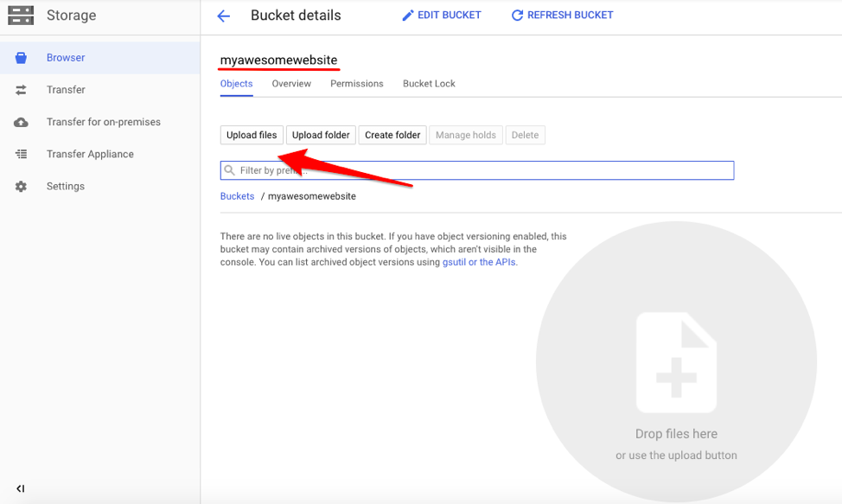Screen dimensions: 842x504
Task: Click the Settings gear icon
Action: [22, 187]
